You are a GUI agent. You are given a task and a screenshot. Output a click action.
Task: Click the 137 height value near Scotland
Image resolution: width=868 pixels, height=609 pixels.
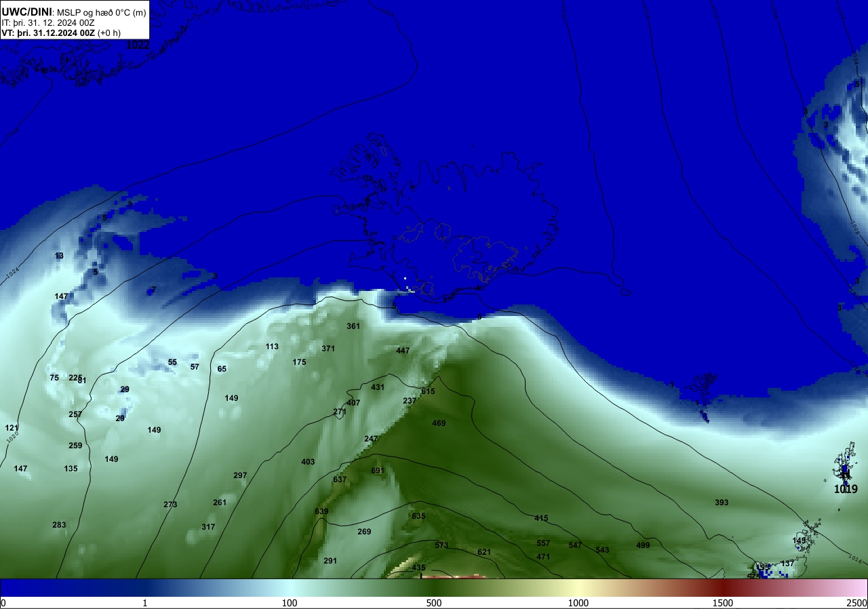(787, 564)
